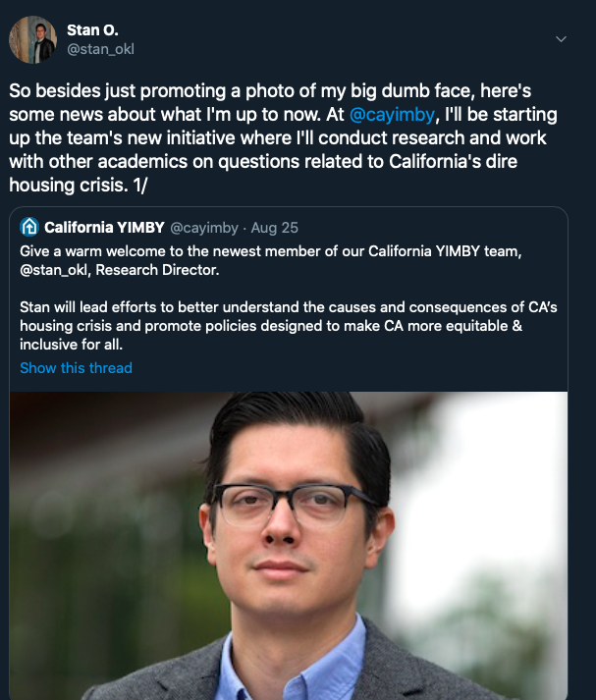
Task: Expand the tweet options chevron menu
Action: pyautogui.click(x=561, y=39)
